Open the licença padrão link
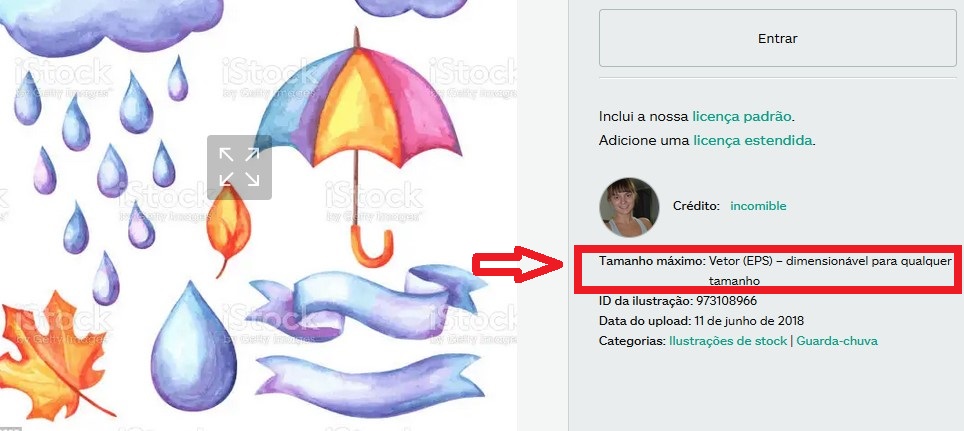 pyautogui.click(x=742, y=116)
